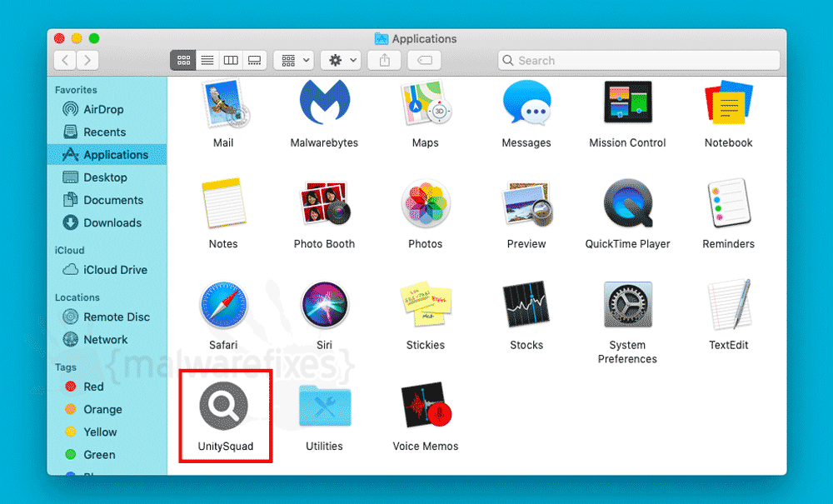Open the Stocks application
833x504 pixels.
click(526, 304)
